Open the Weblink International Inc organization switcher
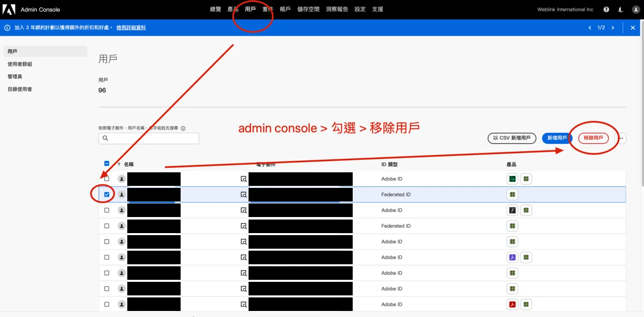Viewport: 644px width, 317px height. point(565,10)
